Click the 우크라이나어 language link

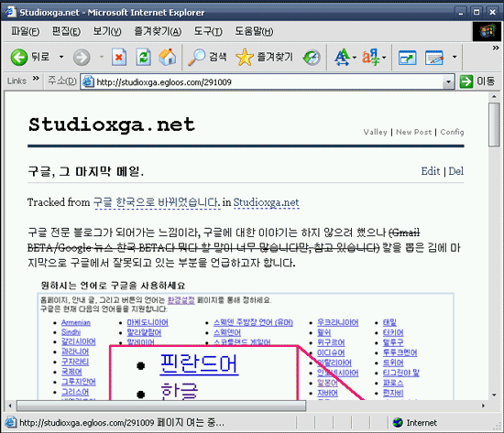[337, 322]
